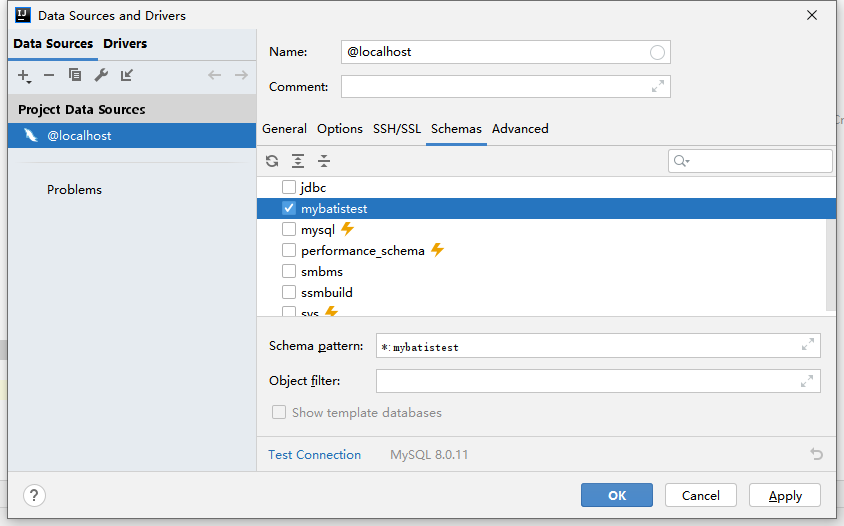Click the add data source plus icon
The width and height of the screenshot is (844, 526).
24,75
